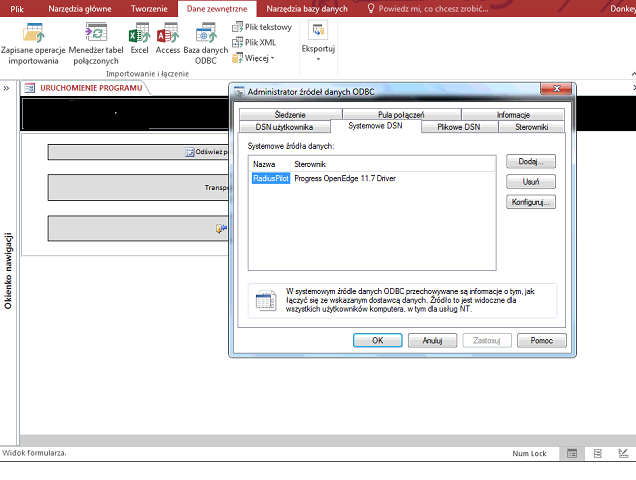Confirm ODBC dialog with OK
The height and width of the screenshot is (480, 636).
click(378, 340)
